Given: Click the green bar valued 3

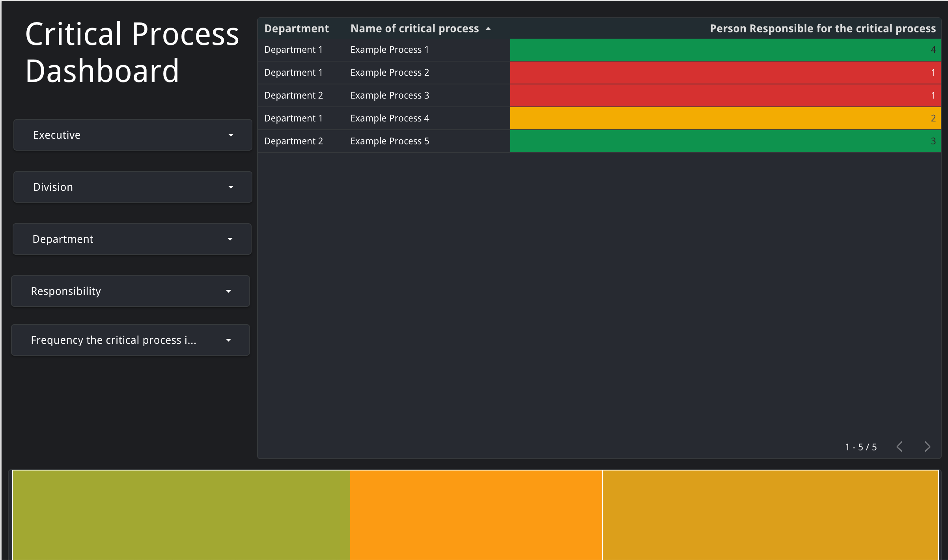Looking at the screenshot, I should (x=725, y=141).
